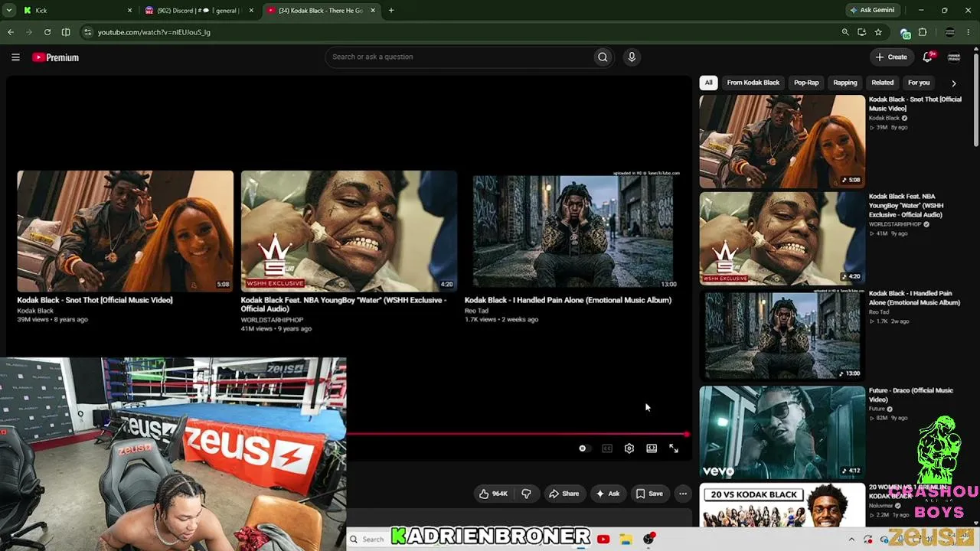Add a new browser tab
The width and height of the screenshot is (980, 551).
(x=391, y=11)
